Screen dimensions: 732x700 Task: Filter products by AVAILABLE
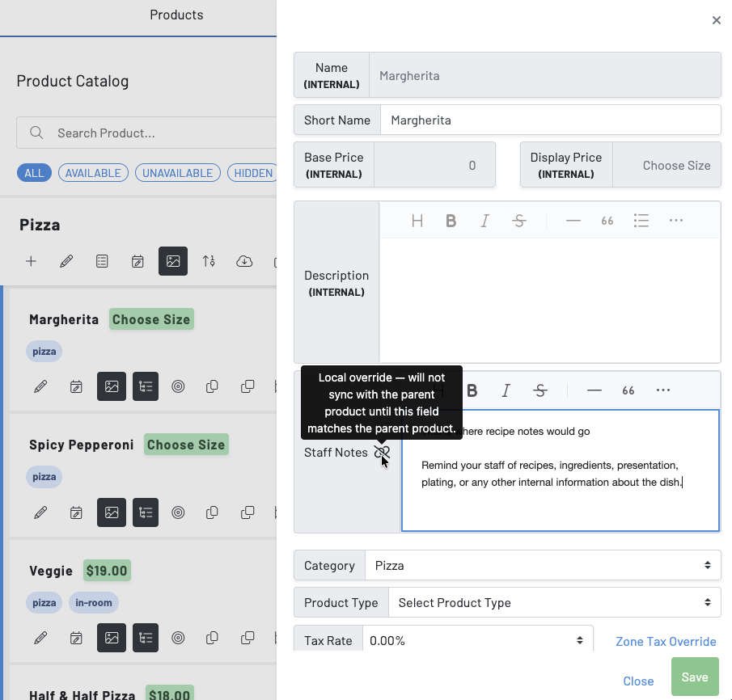coord(93,173)
